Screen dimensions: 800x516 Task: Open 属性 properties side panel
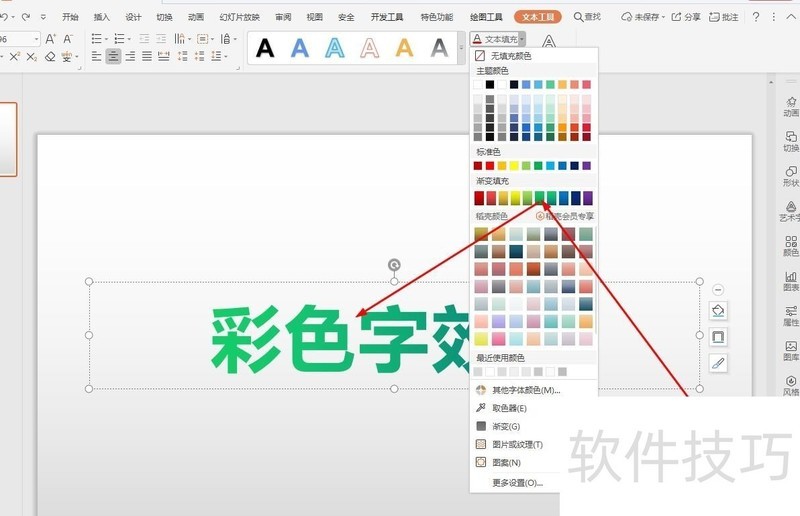point(791,316)
